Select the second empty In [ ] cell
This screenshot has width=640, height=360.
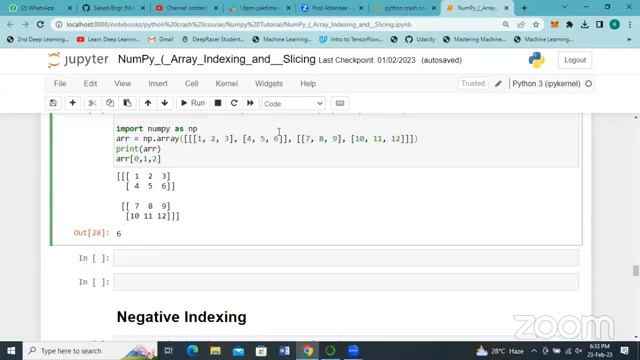(346, 282)
